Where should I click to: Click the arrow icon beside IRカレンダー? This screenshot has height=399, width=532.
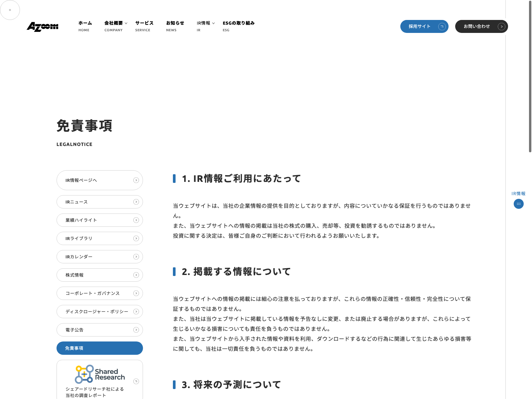tap(136, 257)
